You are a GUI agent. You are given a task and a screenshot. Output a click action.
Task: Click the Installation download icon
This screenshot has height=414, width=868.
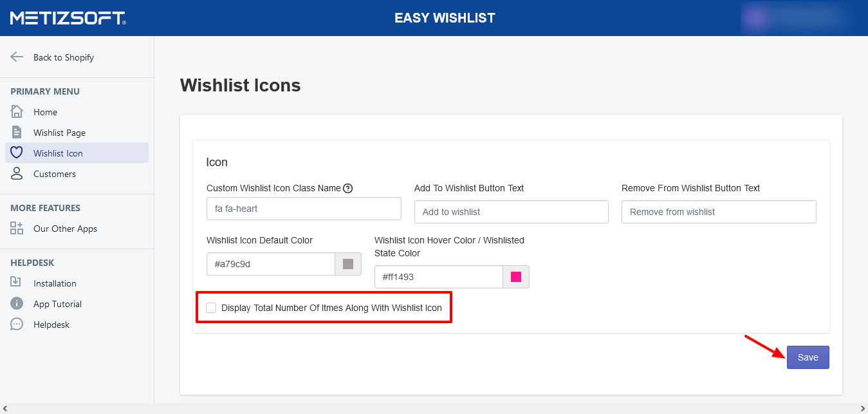coord(17,283)
